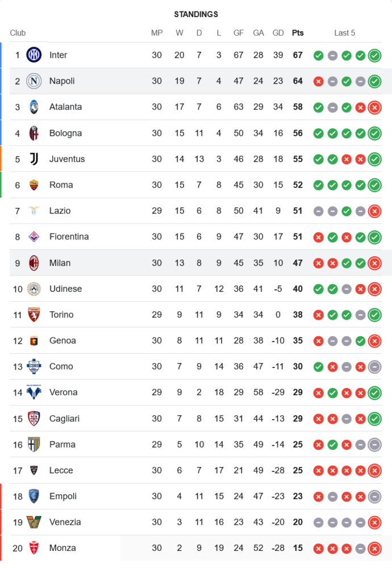Screen dimensions: 392x568
Task: Click the Napoli club crest icon
Action: (x=34, y=81)
